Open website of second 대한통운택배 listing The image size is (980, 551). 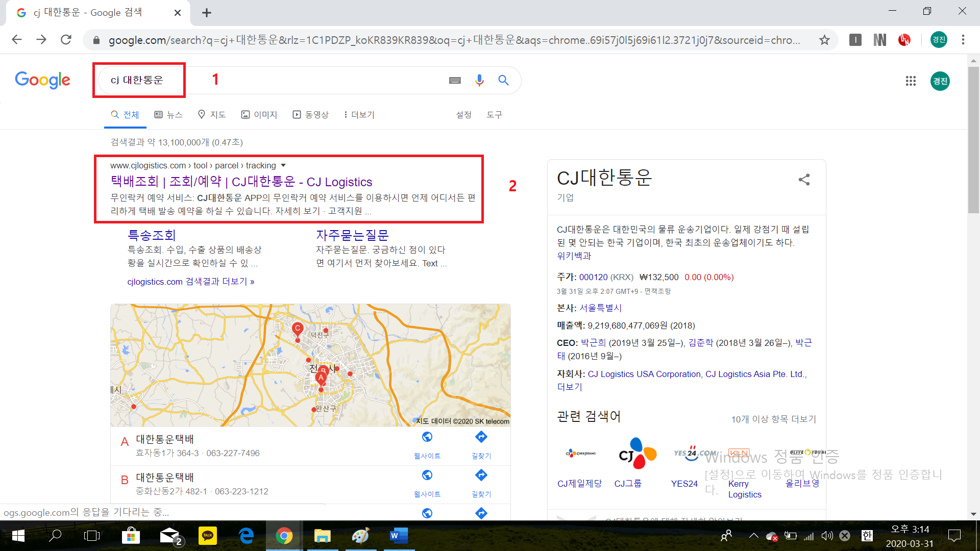(427, 481)
